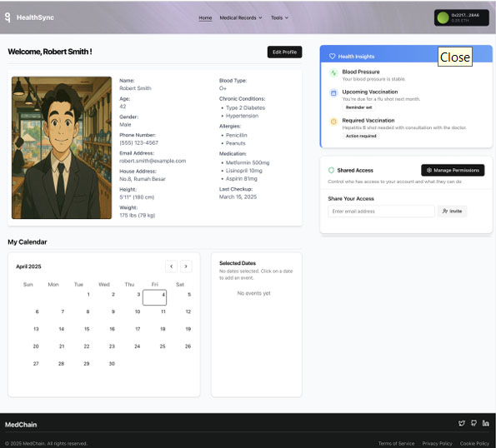Open the Manage Permissions button
Image resolution: width=496 pixels, height=448 pixels.
coord(453,171)
